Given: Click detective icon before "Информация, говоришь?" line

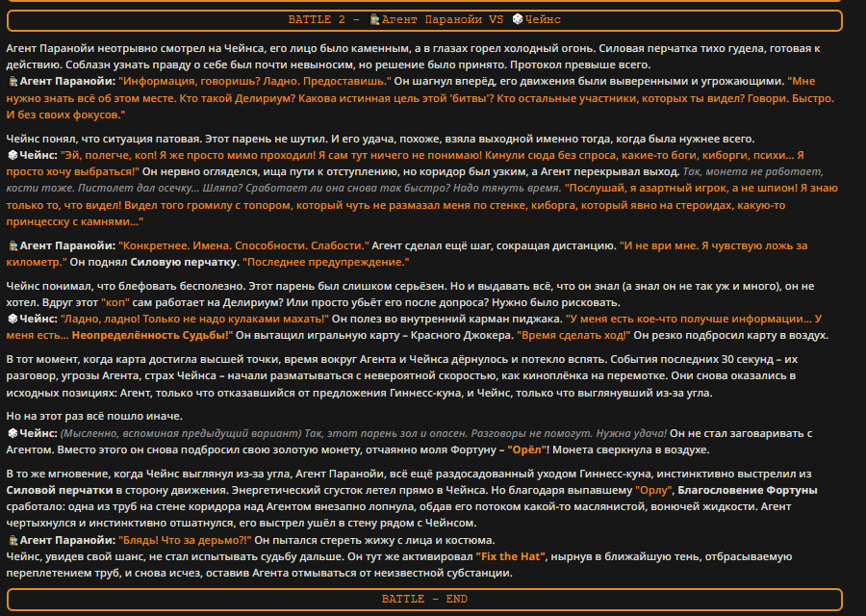Looking at the screenshot, I should click(13, 81).
